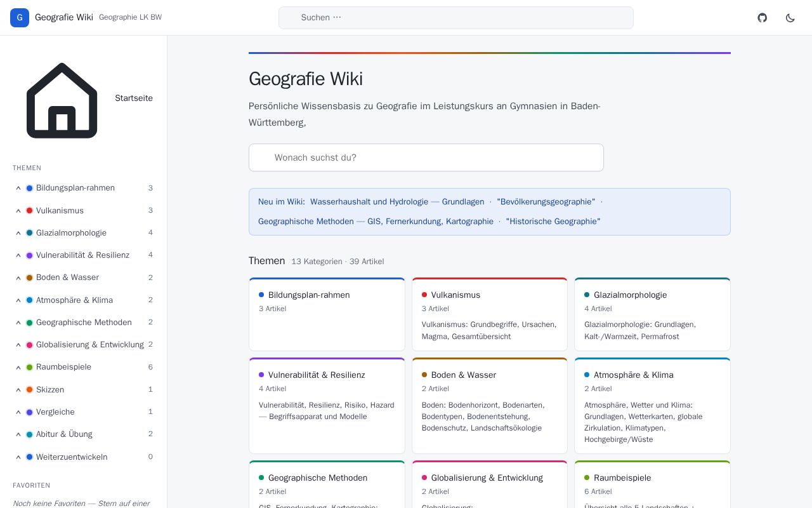Click the pink dot beside Globalisierung & Entwicklung in sidebar

pos(29,345)
